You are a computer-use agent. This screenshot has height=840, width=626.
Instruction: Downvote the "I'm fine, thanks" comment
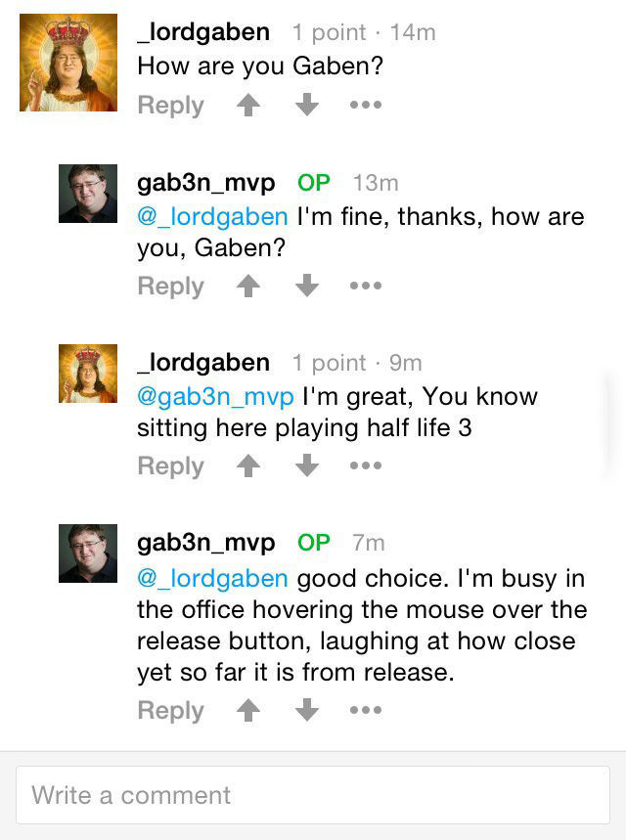(307, 286)
